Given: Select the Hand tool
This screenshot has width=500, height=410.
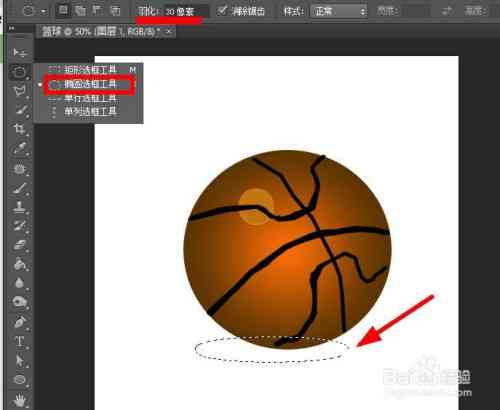Looking at the screenshot, I should pyautogui.click(x=20, y=399).
